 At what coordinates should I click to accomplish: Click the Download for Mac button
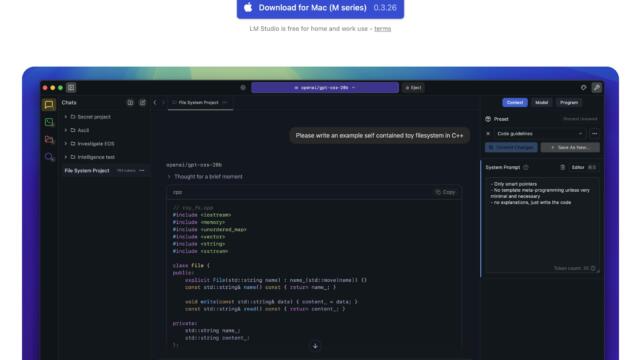pos(320,8)
